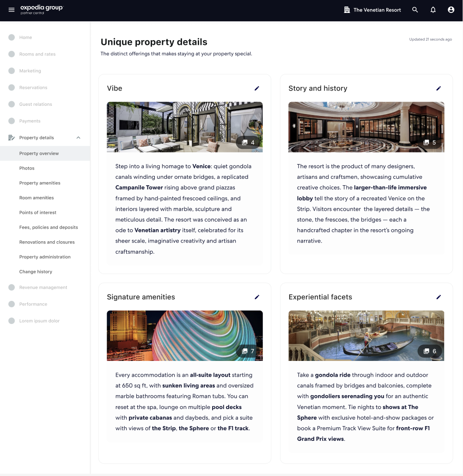This screenshot has width=463, height=476.
Task: Open Reservations in the sidebar
Action: (33, 87)
